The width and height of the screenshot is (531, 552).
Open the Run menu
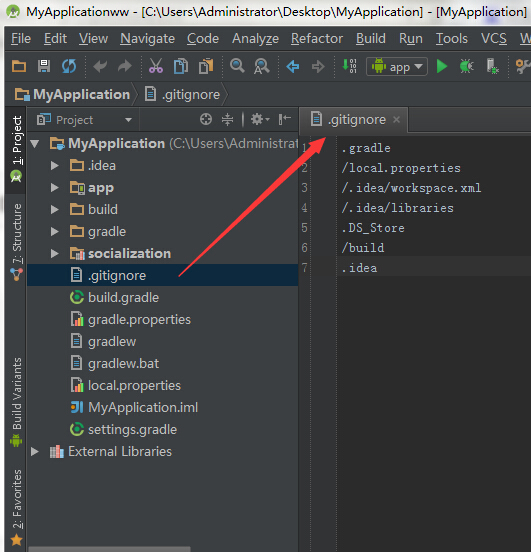coord(411,38)
